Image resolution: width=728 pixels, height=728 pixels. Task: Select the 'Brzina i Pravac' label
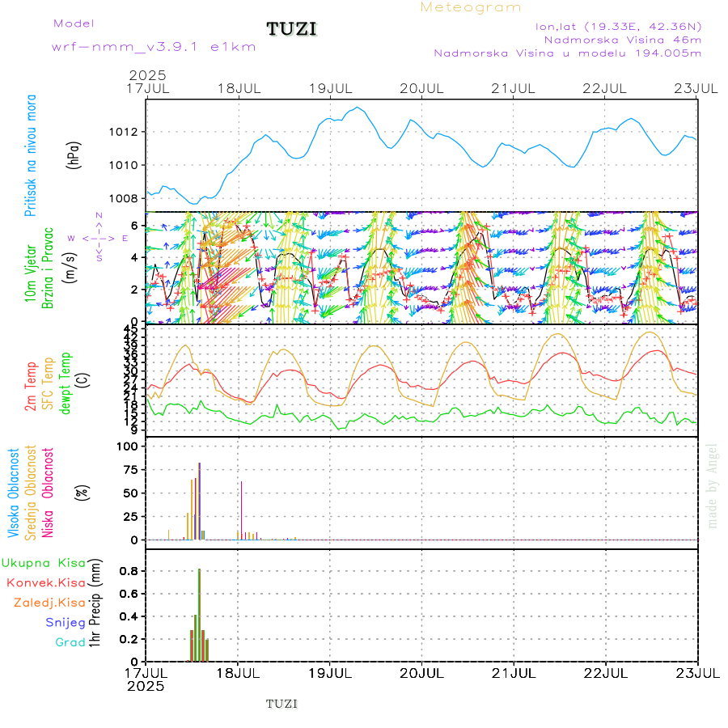coord(48,269)
